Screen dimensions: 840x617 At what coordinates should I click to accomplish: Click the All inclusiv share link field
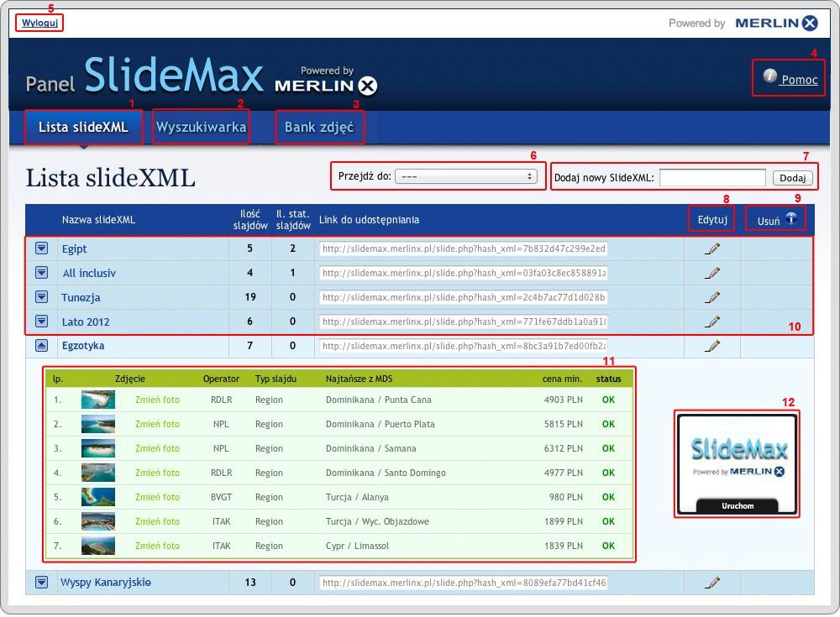click(464, 273)
